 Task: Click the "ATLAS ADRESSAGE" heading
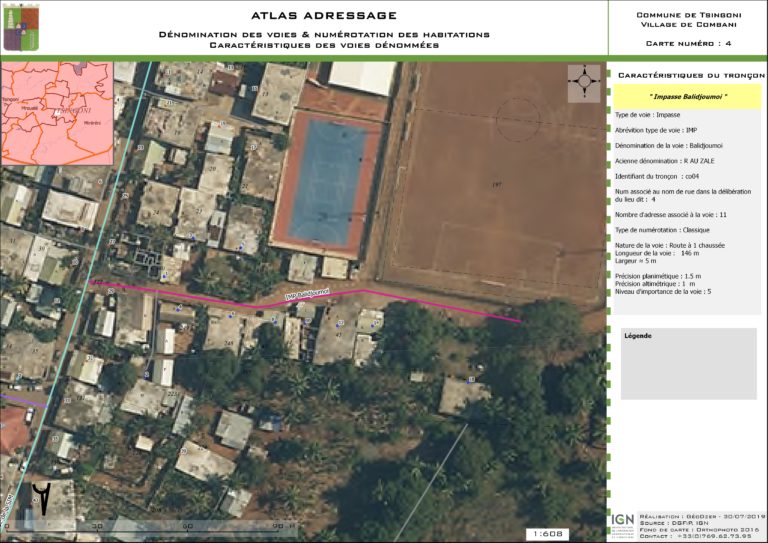[324, 16]
